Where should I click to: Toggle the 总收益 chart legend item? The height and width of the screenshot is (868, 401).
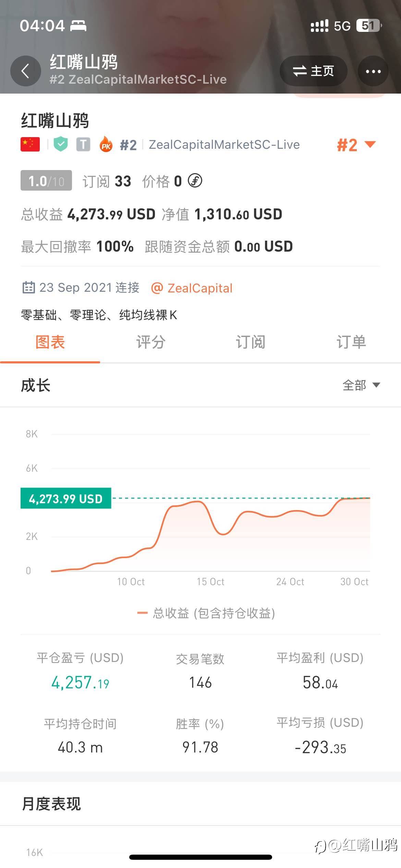click(x=206, y=613)
